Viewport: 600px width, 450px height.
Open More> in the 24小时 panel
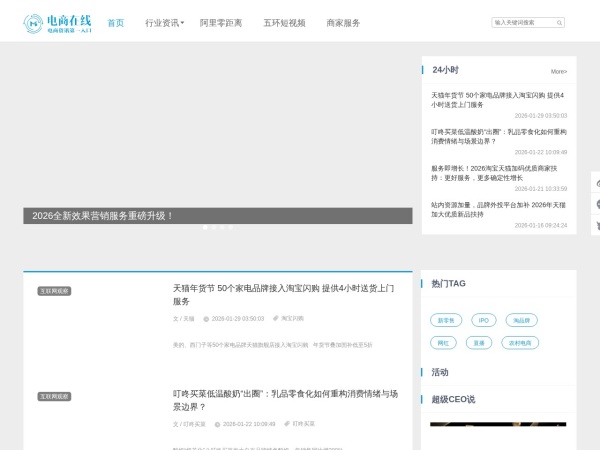558,71
